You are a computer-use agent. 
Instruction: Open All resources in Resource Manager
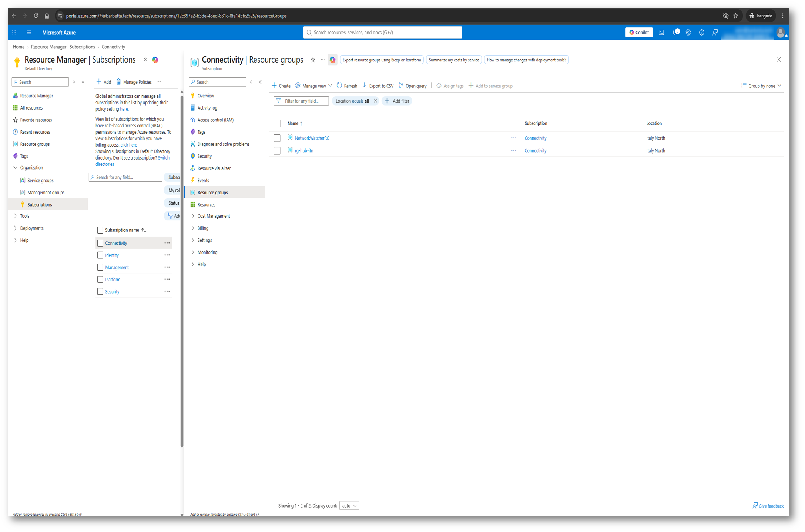click(x=31, y=108)
